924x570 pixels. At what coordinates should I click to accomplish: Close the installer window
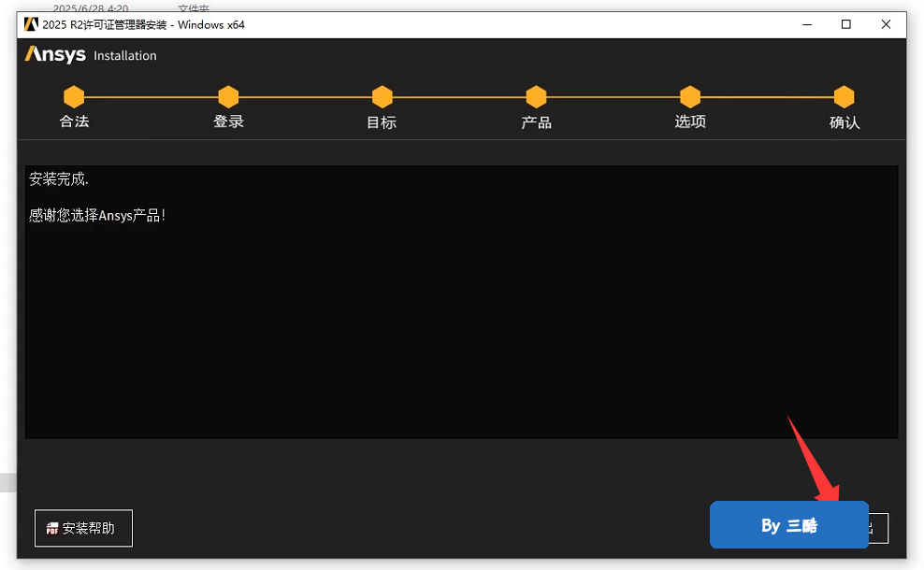click(886, 24)
